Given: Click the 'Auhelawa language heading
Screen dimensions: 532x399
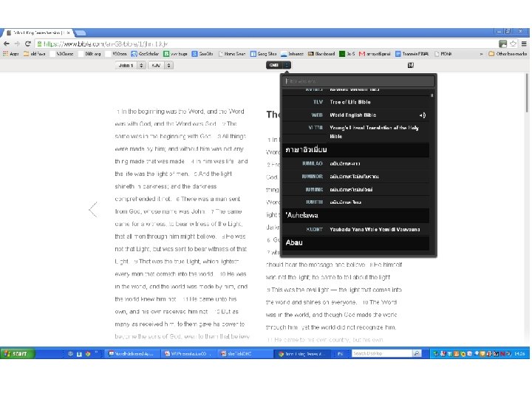Looking at the screenshot, I should point(355,216).
